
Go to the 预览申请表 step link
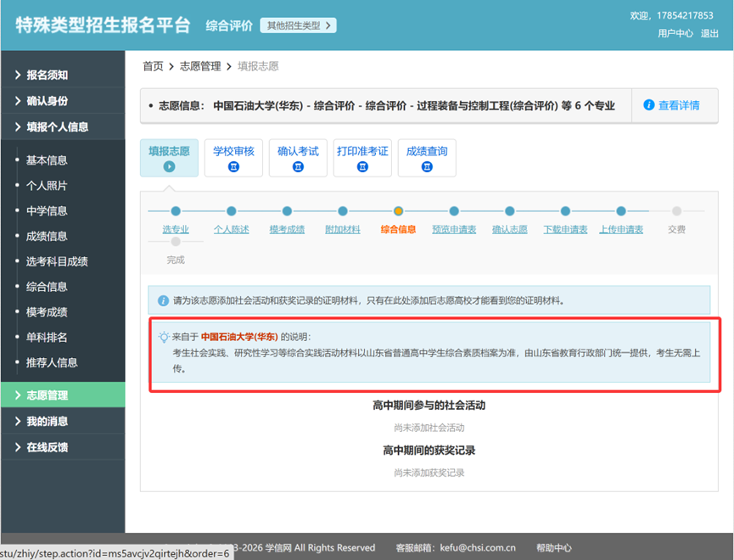coord(454,229)
